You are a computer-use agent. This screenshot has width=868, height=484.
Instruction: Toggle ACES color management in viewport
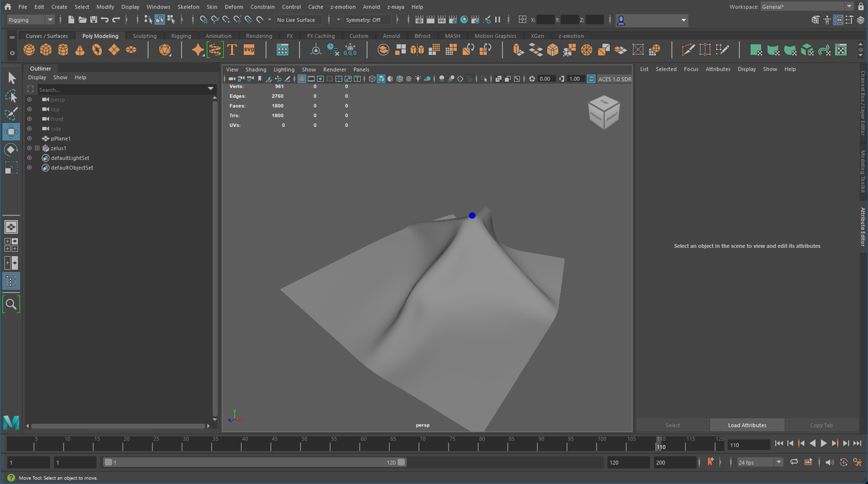591,79
